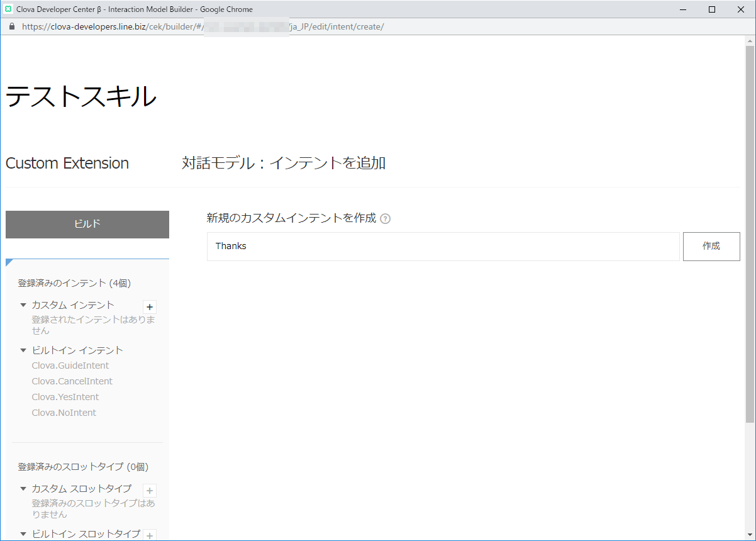
Task: Open Clova.YesIntent from built-in intents
Action: pyautogui.click(x=65, y=397)
